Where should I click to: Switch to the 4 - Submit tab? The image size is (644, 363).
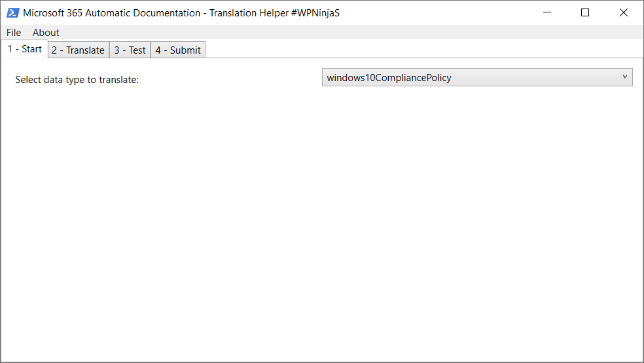(178, 50)
